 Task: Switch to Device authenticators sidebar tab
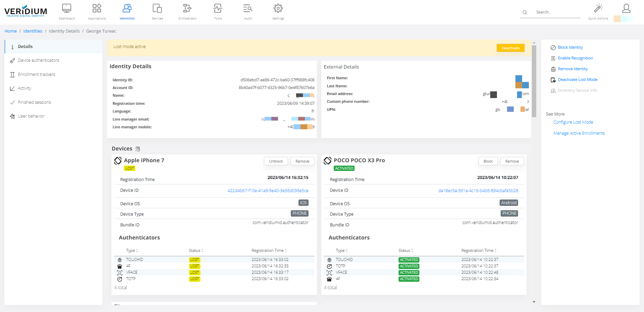(38, 60)
